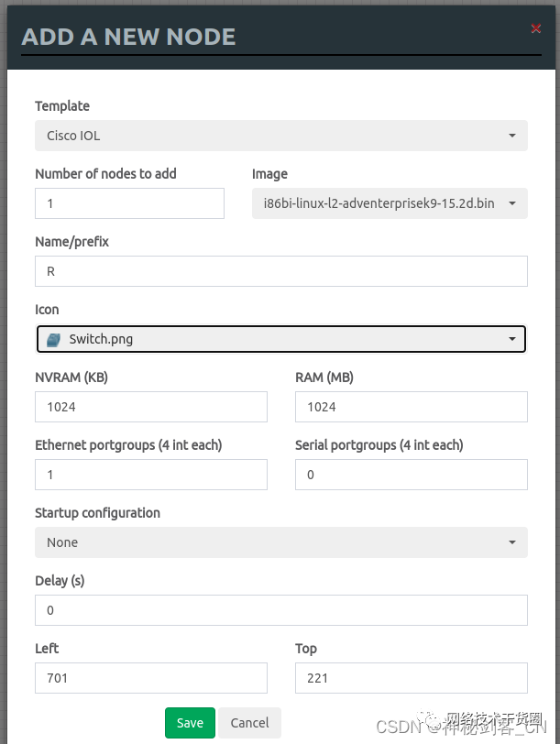
Task: Focus the Top position input field
Action: pyautogui.click(x=411, y=678)
